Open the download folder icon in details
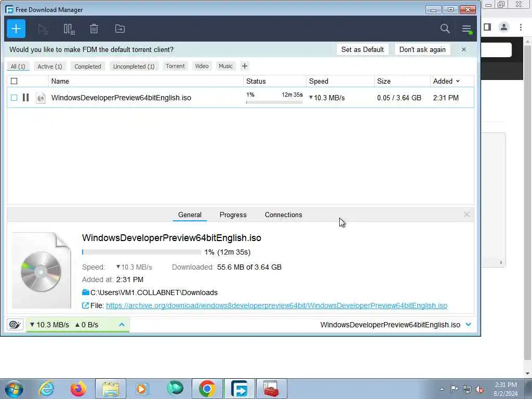 pyautogui.click(x=86, y=292)
